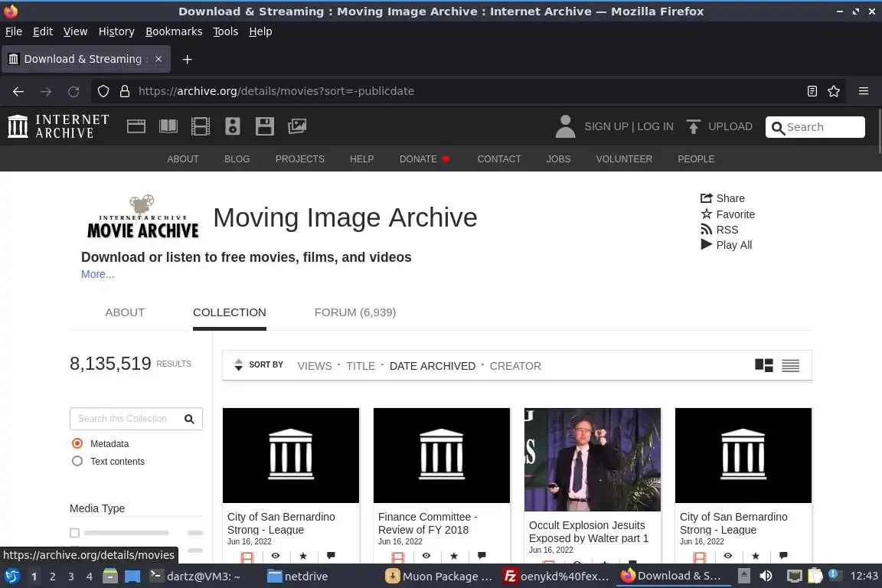
Task: Select the Text contents radio button
Action: 77,461
